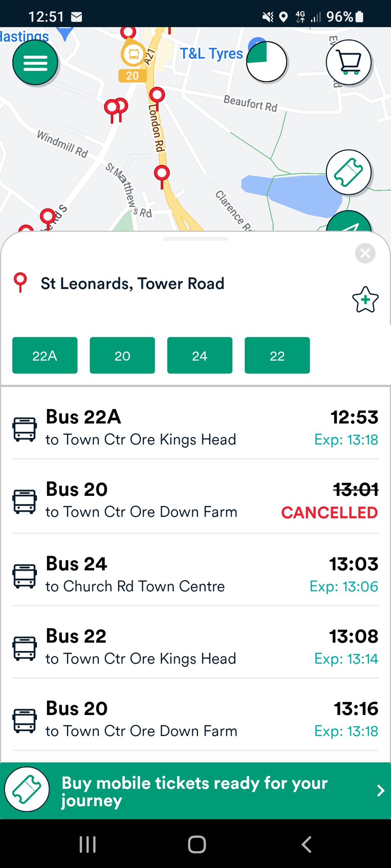This screenshot has width=391, height=868.
Task: Filter departures by route 22A
Action: 45,356
